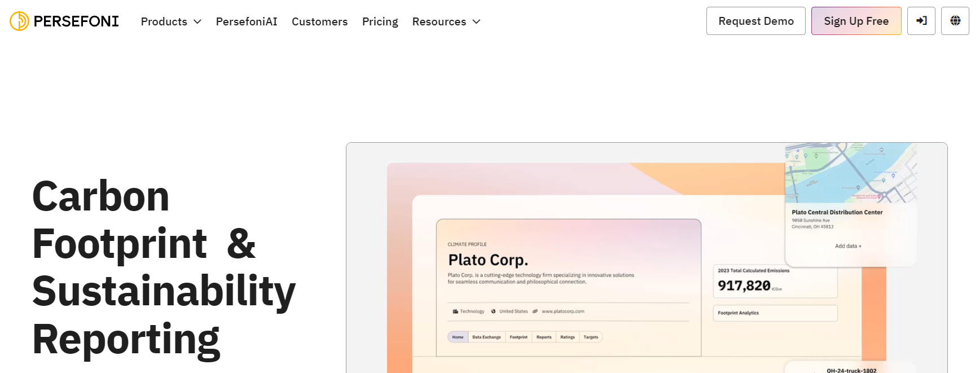Open the Reports tab
Screen dimensions: 980x373
(x=544, y=337)
